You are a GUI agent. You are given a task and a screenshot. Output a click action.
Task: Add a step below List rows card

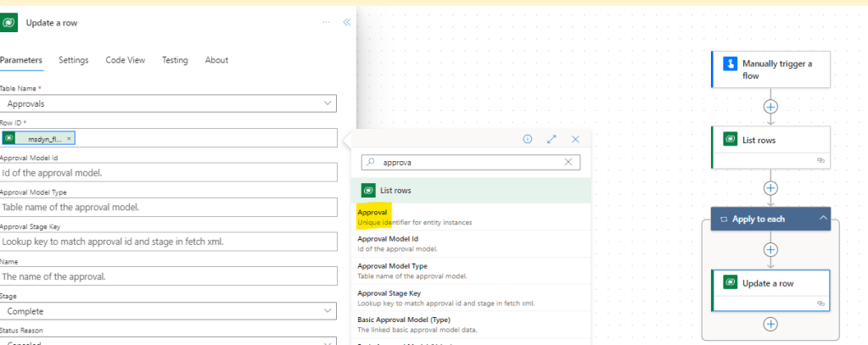(770, 188)
